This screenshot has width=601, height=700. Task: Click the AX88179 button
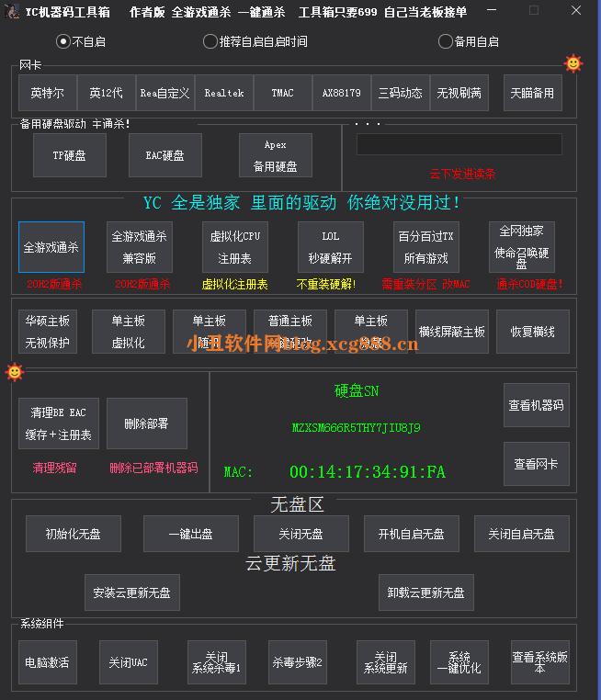(x=342, y=93)
